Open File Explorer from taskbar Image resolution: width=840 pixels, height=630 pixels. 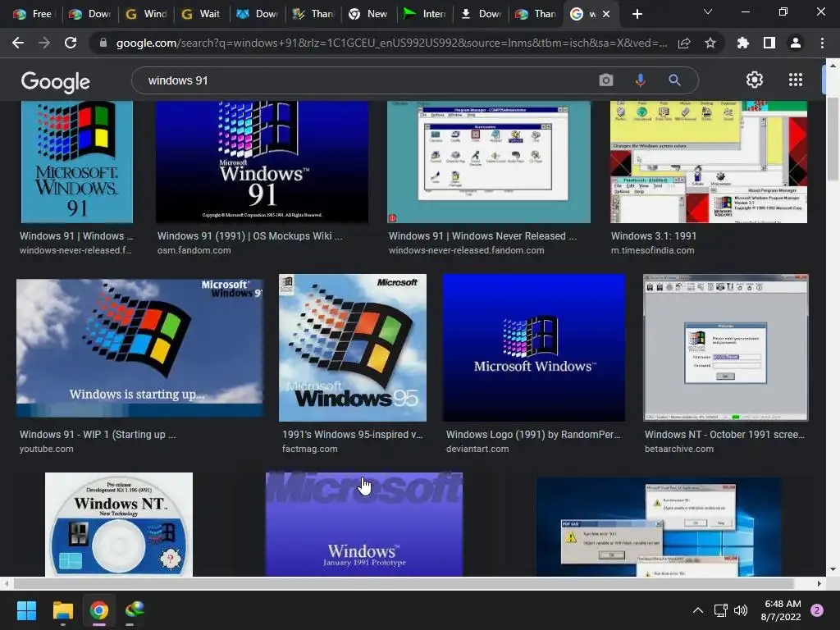tap(62, 610)
